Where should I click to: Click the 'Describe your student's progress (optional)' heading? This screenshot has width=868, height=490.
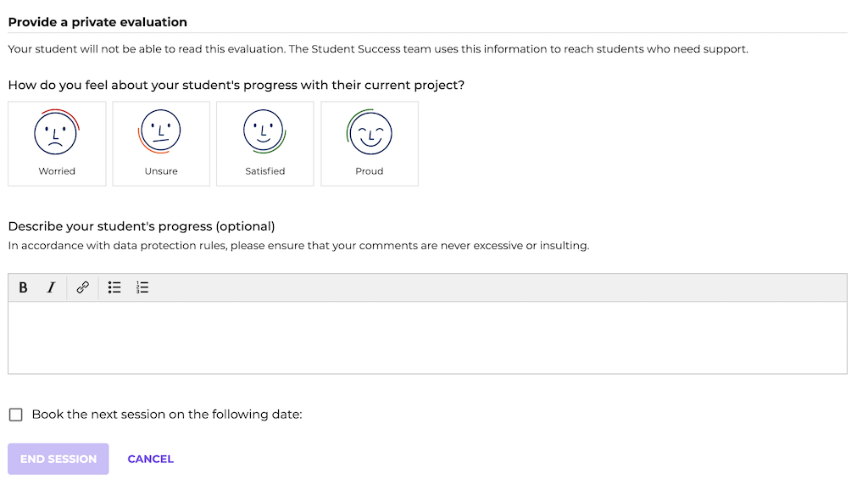click(x=142, y=226)
